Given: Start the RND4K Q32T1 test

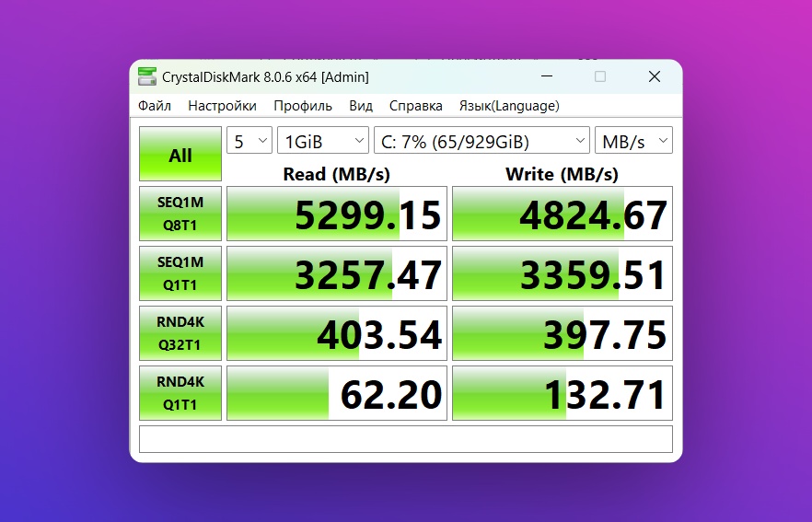Looking at the screenshot, I should click(x=180, y=333).
